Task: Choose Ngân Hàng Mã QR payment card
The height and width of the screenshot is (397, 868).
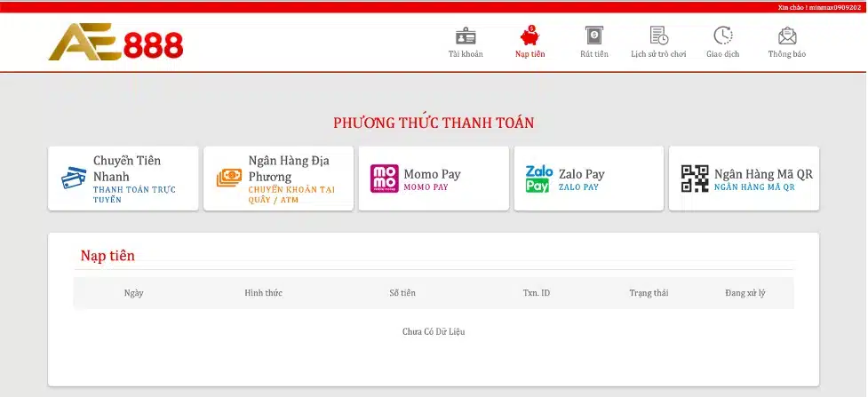Action: point(744,179)
